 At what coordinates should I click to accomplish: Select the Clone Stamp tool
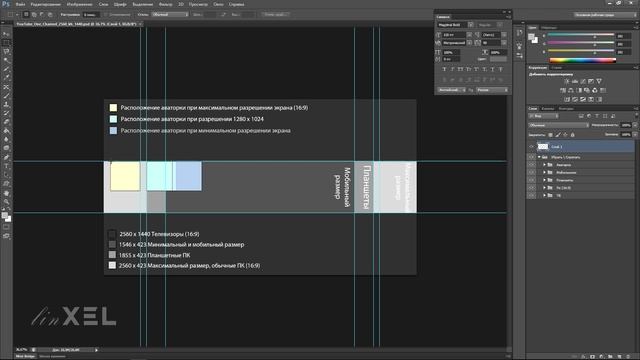pyautogui.click(x=6, y=104)
